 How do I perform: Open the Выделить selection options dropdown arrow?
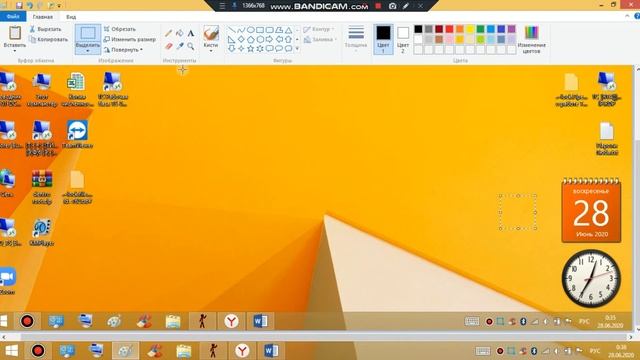[88, 51]
